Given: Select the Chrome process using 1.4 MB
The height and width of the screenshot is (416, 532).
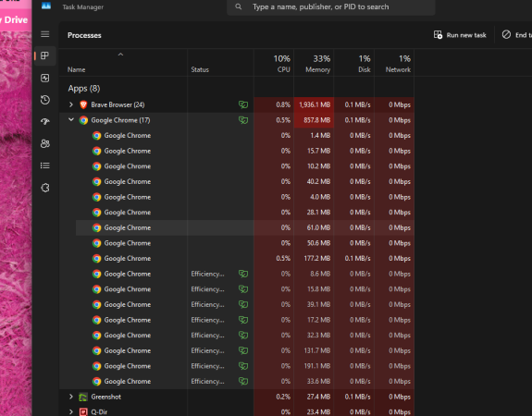Looking at the screenshot, I should [244, 135].
